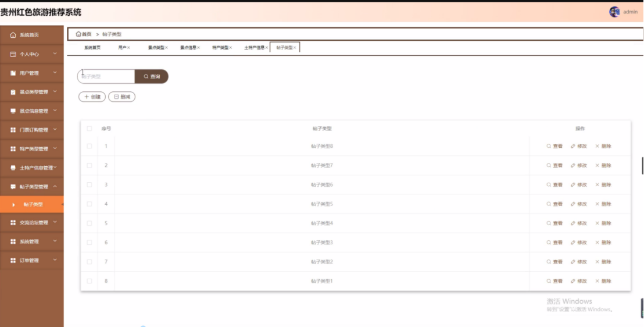Tick the checkbox for row 帖子类型8
Viewport: 644px width, 327px height.
click(90, 146)
